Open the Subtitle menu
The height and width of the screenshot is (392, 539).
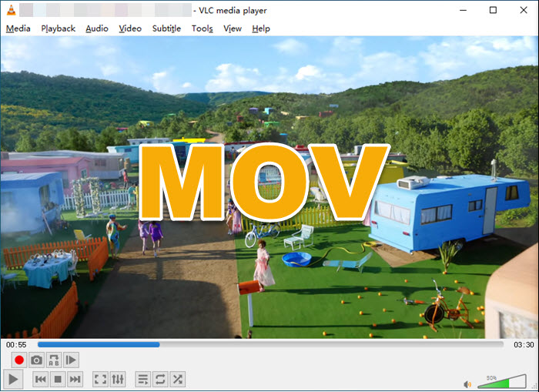tap(166, 28)
